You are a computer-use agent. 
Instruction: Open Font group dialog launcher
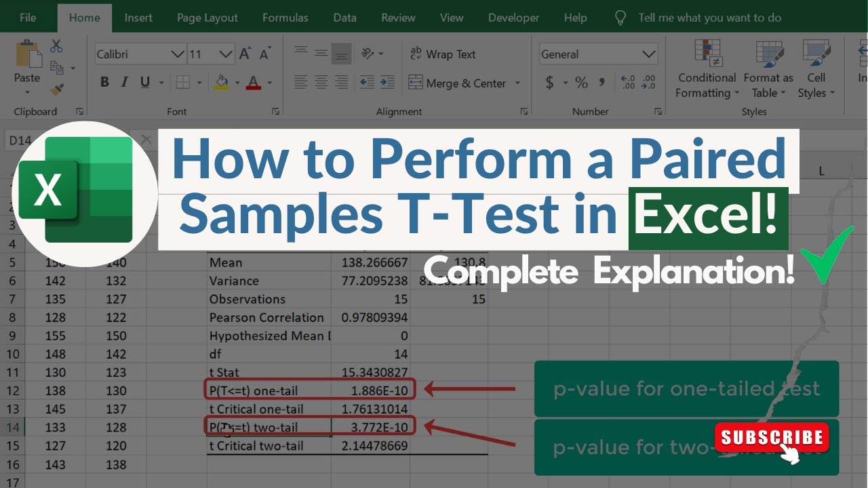275,111
